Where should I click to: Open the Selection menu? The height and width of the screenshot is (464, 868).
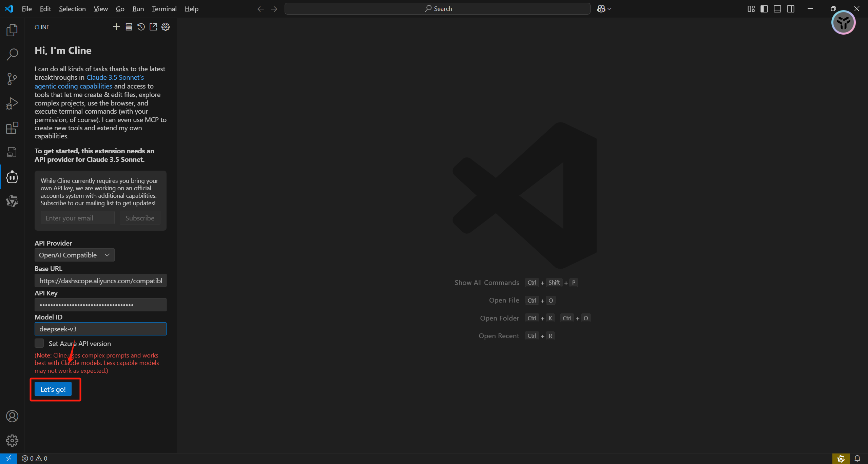pos(72,9)
